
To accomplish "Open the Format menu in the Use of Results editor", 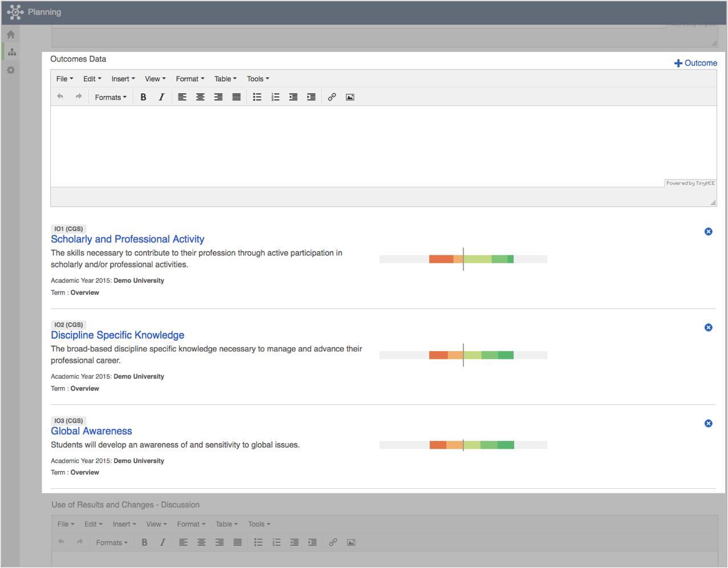I will (191, 524).
